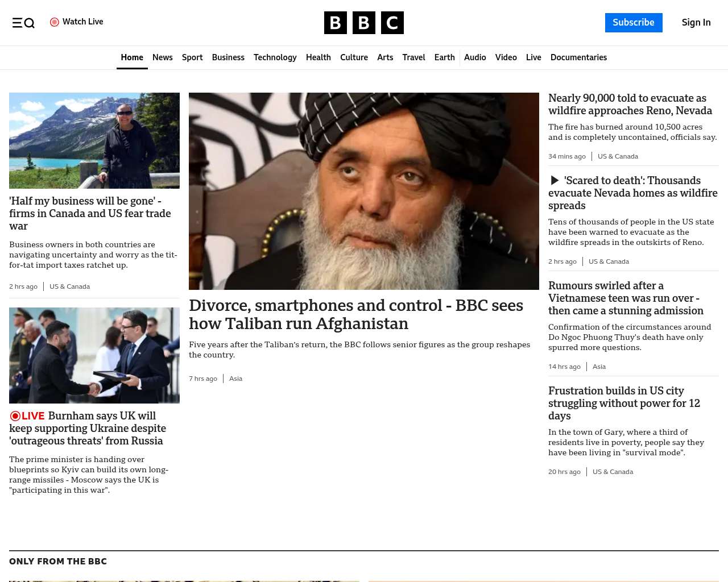Click the '14 hrs ago' timestamp
The width and height of the screenshot is (728, 582).
[x=564, y=367]
